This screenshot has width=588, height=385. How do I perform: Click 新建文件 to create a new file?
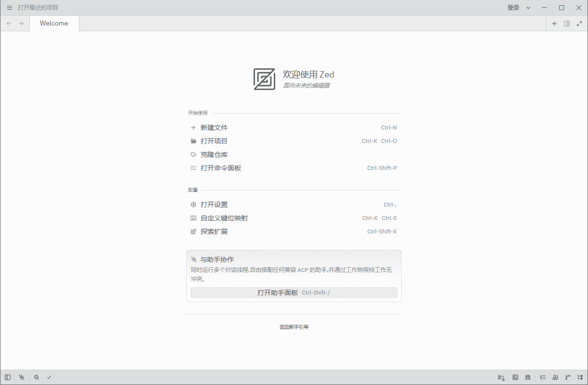[294, 128]
